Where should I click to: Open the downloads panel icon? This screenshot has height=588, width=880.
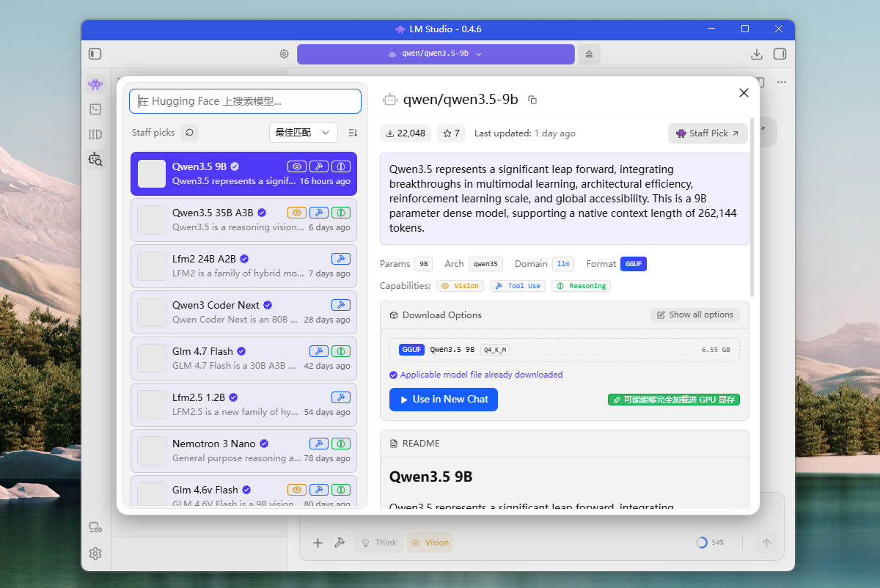[x=757, y=54]
